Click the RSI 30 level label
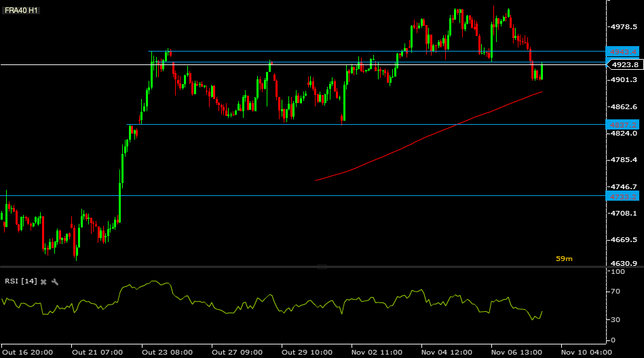Image resolution: width=644 pixels, height=358 pixels. point(615,319)
